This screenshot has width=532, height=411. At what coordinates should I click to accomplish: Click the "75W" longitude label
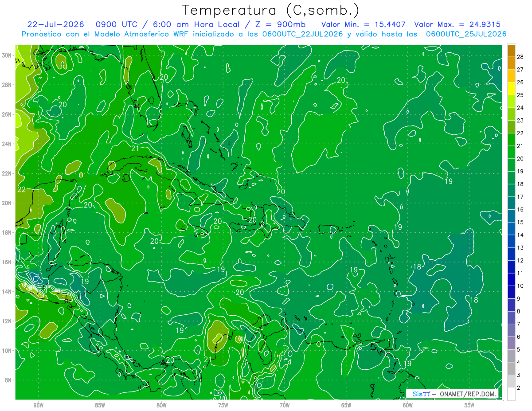tap(223, 405)
